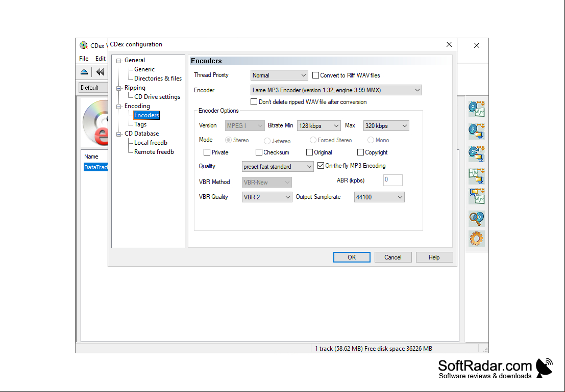The width and height of the screenshot is (565, 392).
Task: Click the eject CD toolbar icon
Action: point(84,72)
